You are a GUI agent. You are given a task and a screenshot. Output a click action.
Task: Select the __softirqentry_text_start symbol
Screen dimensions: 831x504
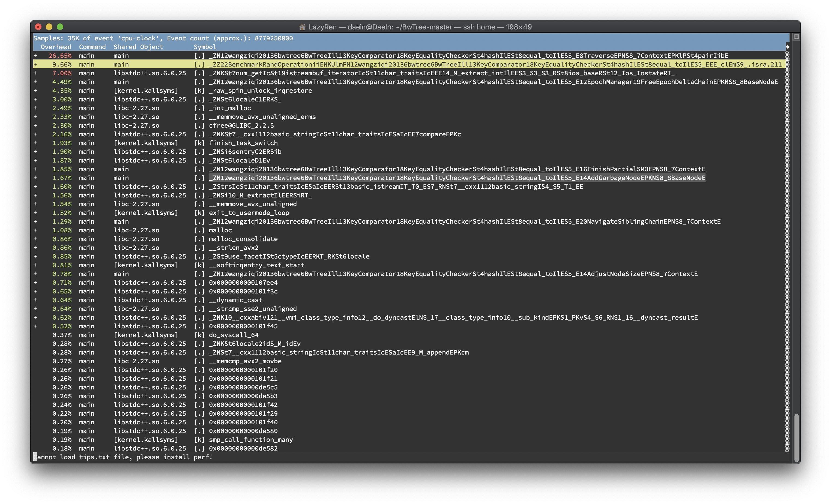coord(257,265)
